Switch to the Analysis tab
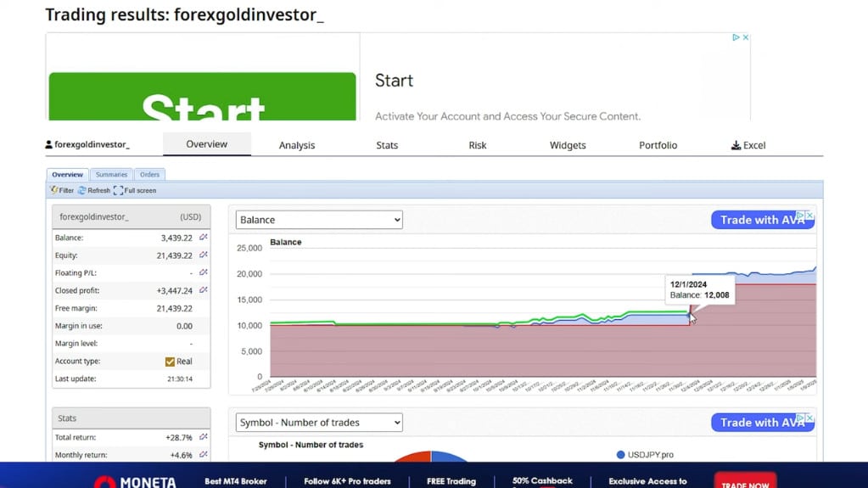 point(297,145)
